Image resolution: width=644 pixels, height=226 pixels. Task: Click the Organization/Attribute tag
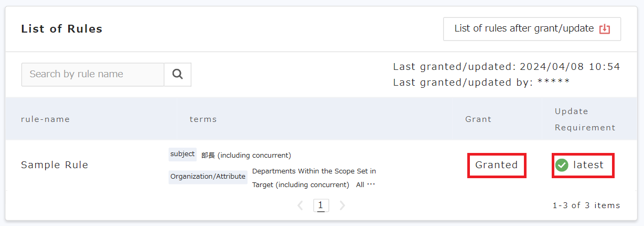[x=208, y=177]
